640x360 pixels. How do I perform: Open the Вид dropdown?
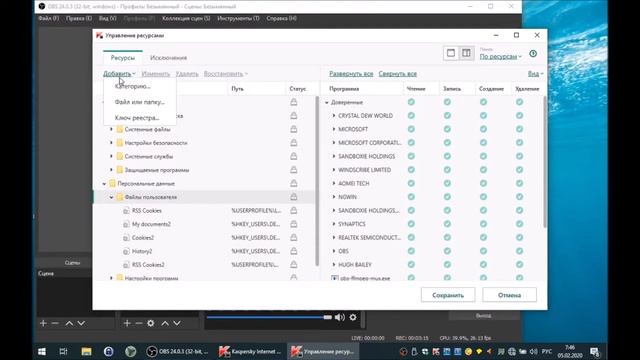[535, 74]
